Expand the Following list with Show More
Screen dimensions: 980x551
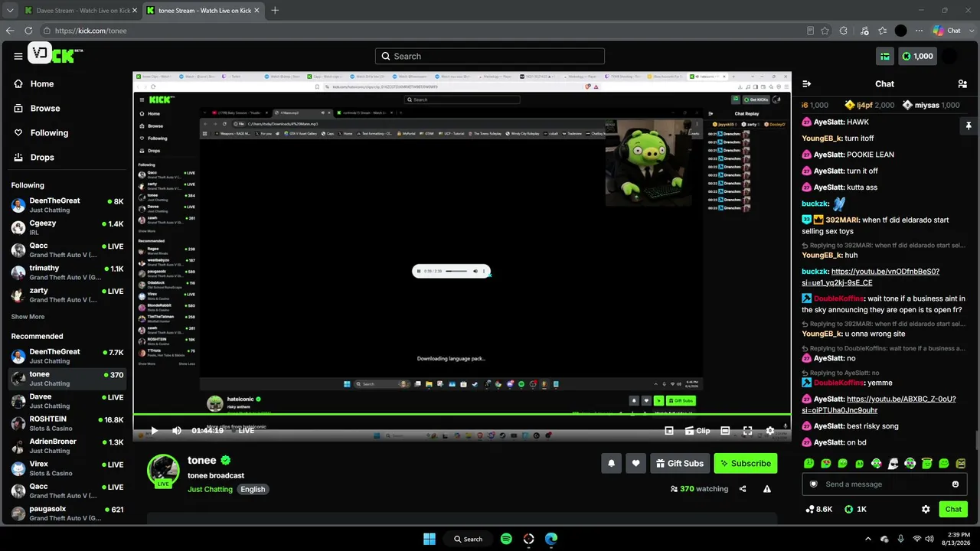(x=28, y=317)
